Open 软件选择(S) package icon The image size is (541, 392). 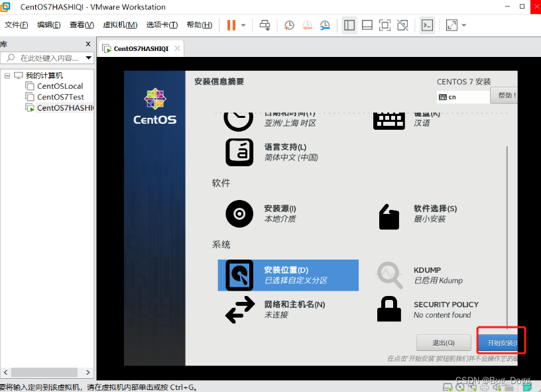[389, 217]
